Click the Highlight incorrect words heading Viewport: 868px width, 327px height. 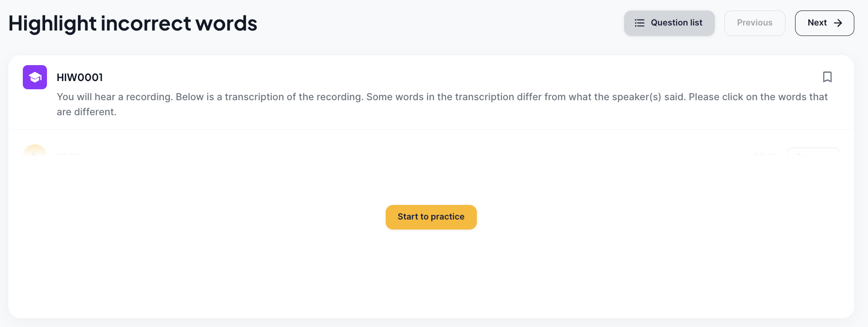[133, 23]
